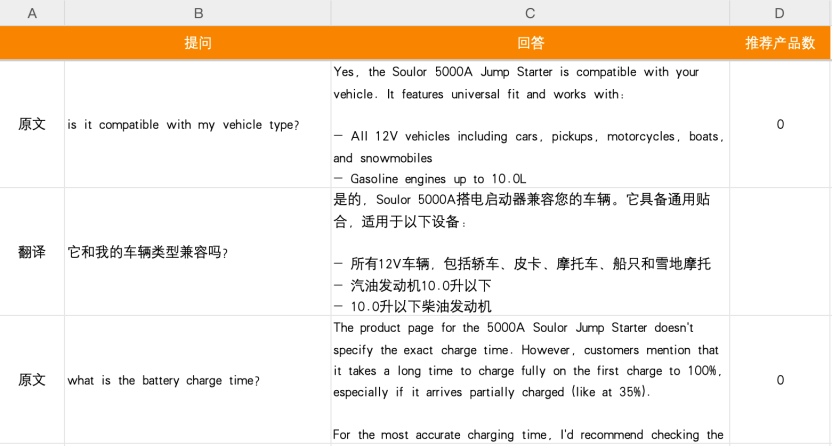
Task: Select the 0 value in the battery charge row
Action: (x=779, y=380)
